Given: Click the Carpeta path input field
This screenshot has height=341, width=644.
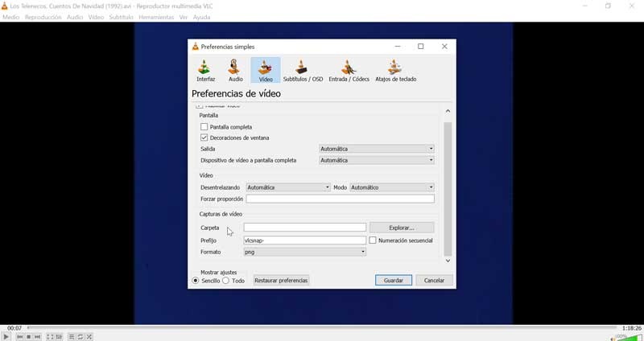Looking at the screenshot, I should pyautogui.click(x=305, y=228).
